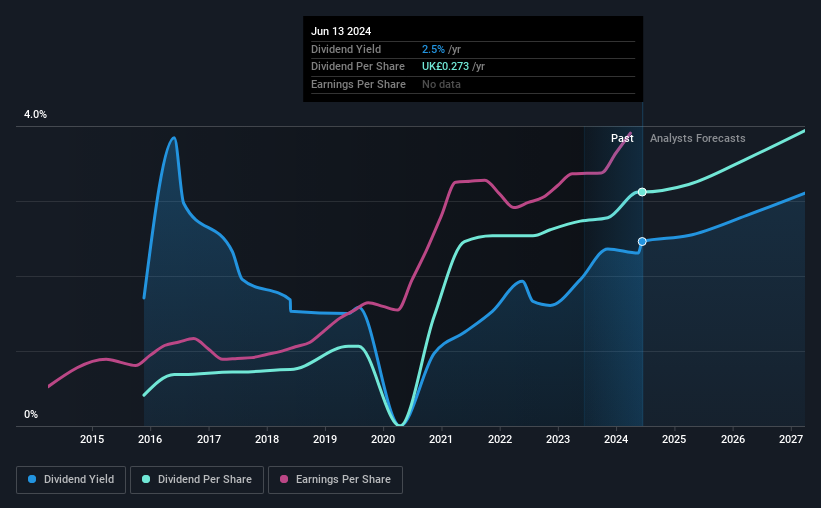Click the 2025 x-axis label
Viewport: 821px width, 508px height.
(x=674, y=439)
